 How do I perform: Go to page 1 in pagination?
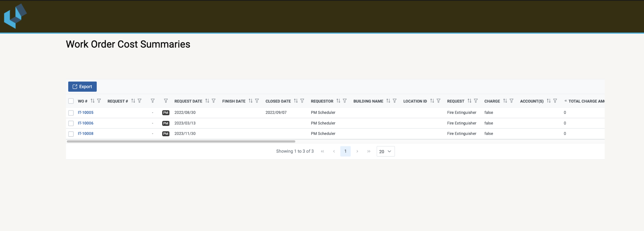pos(345,151)
